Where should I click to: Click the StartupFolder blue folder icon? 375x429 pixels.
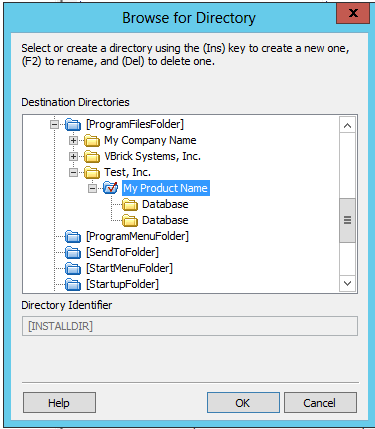[73, 285]
